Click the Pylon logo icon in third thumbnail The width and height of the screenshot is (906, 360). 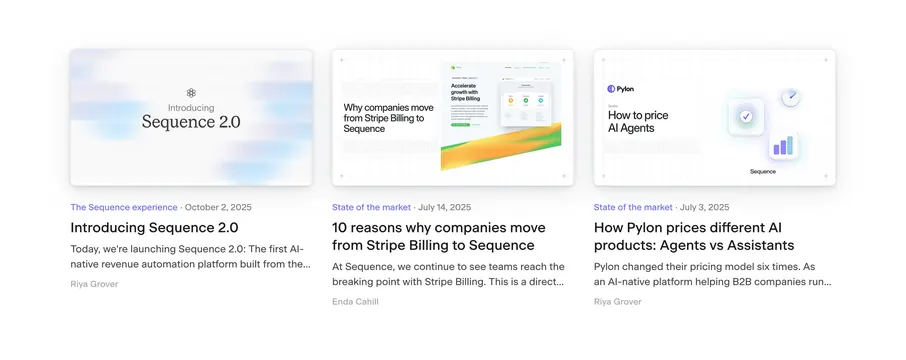click(611, 89)
